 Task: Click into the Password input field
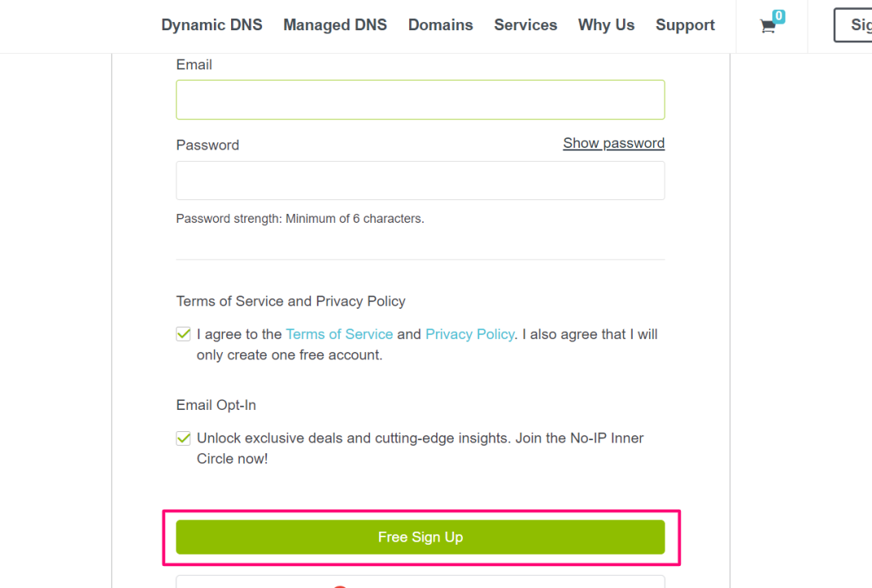pos(420,180)
